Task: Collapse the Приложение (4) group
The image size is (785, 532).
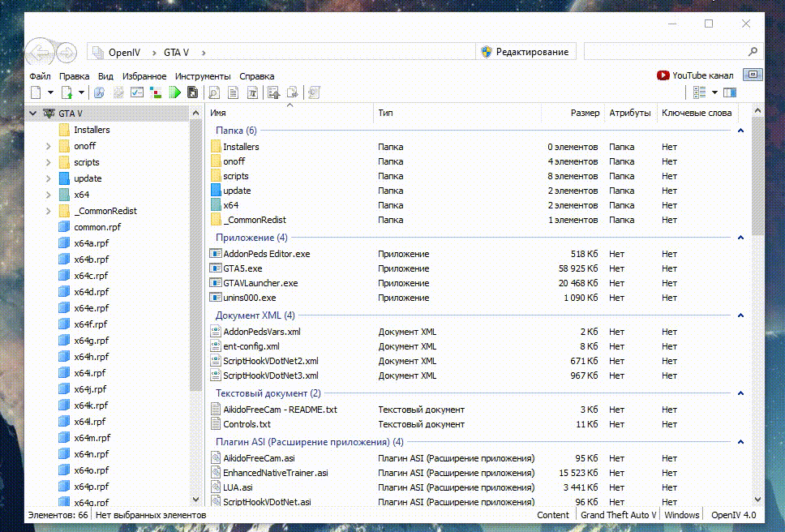Action: [739, 238]
